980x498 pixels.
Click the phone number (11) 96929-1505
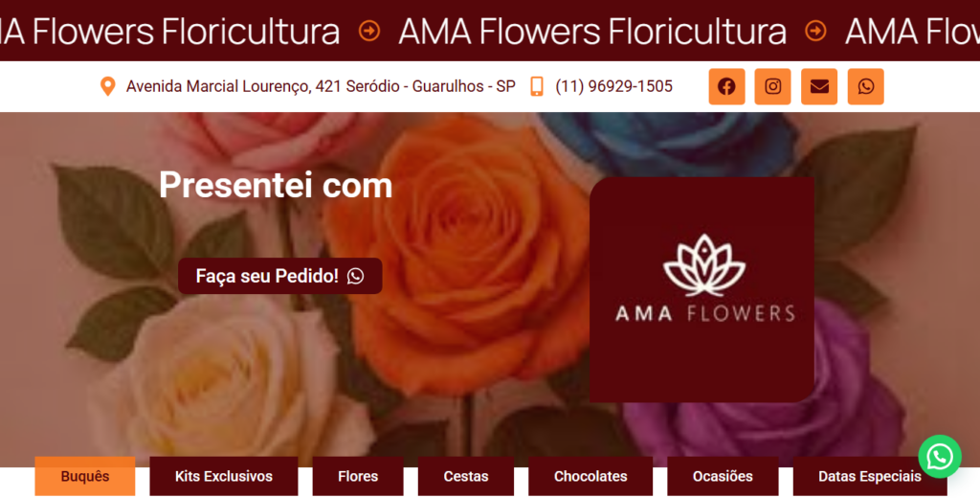point(613,86)
